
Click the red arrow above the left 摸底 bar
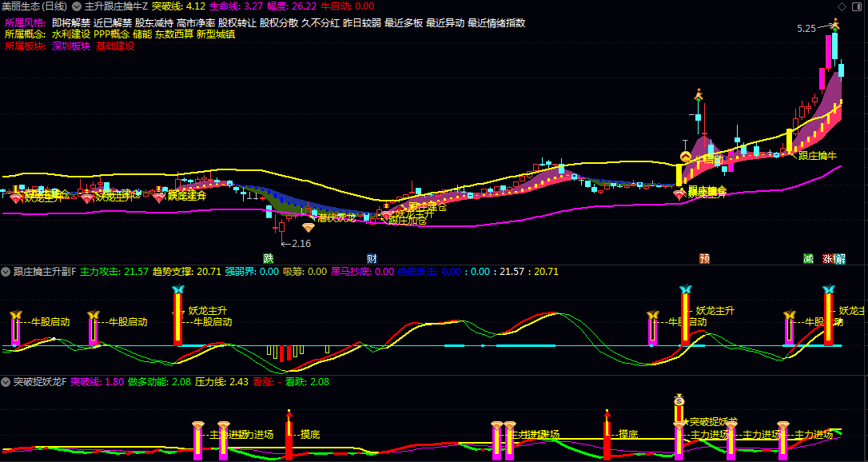tap(289, 415)
